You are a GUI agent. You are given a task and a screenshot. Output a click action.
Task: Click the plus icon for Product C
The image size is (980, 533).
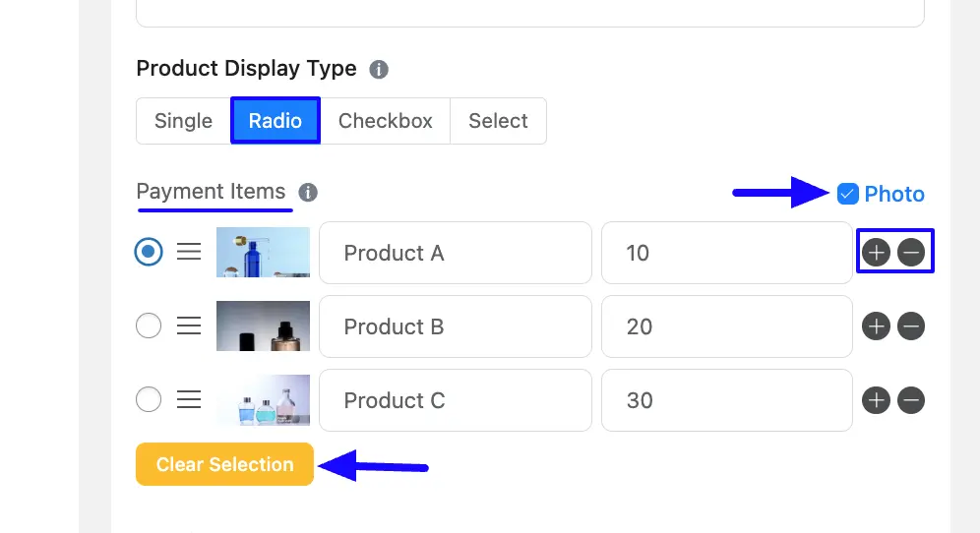pyautogui.click(x=876, y=400)
